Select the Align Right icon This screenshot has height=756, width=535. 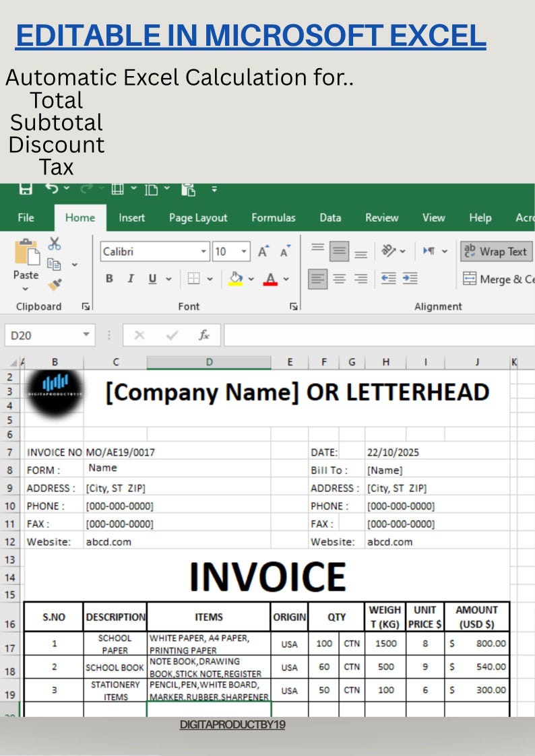[x=361, y=279]
